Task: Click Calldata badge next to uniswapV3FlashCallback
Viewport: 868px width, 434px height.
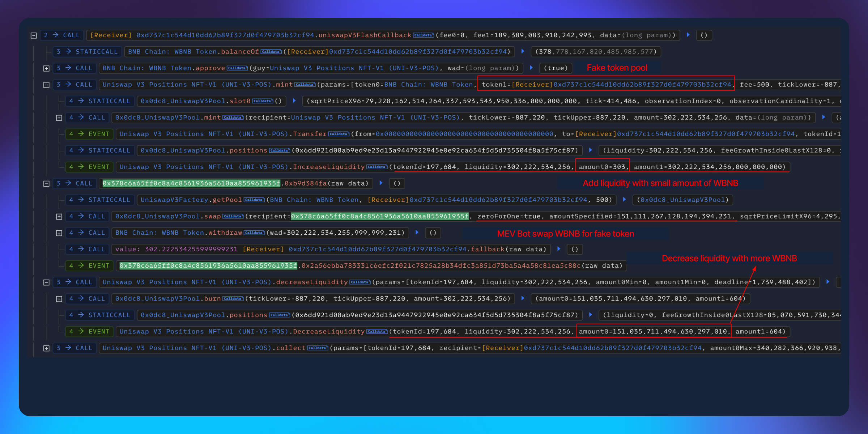Action: click(423, 35)
